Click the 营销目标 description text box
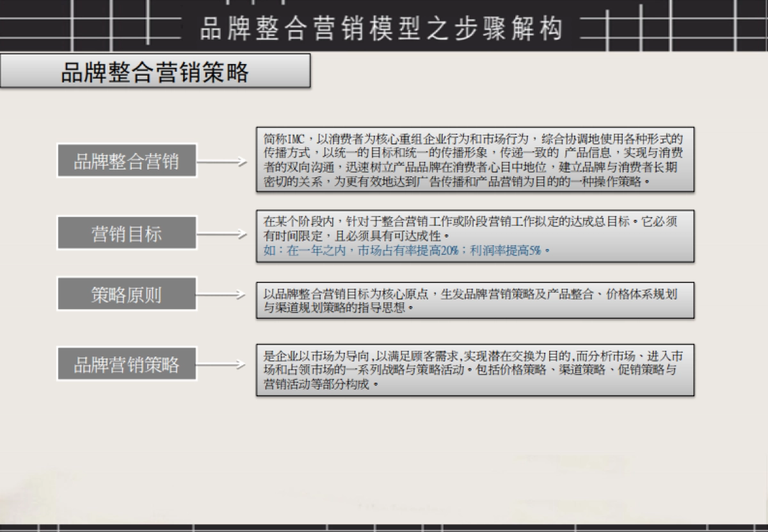The image size is (768, 532). coord(474,236)
